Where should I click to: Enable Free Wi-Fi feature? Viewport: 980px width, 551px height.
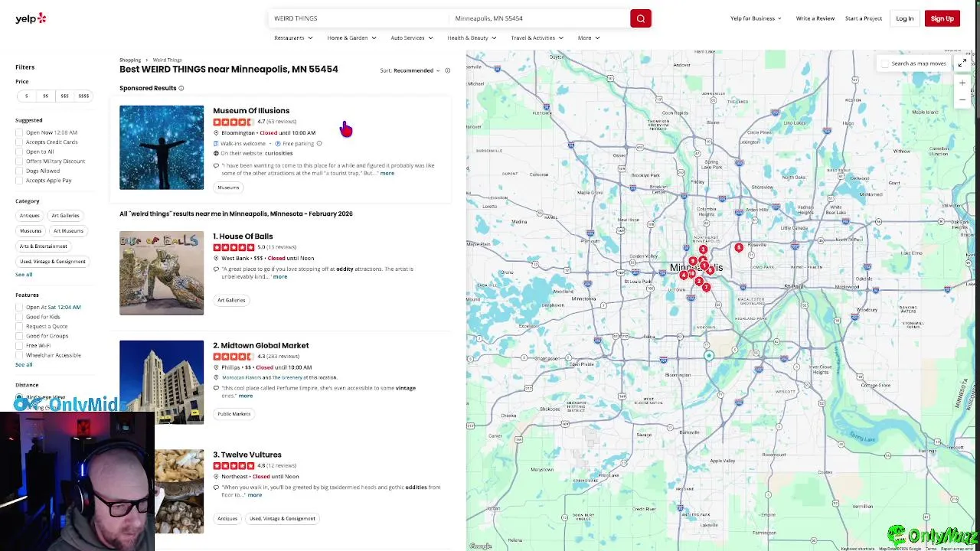pos(19,345)
